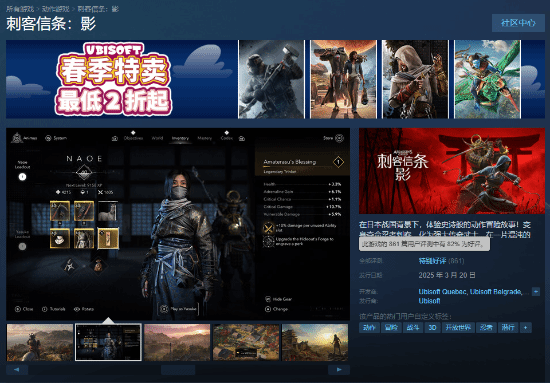Open the 所有游戏 breadcrumb link
This screenshot has width=550, height=383.
[20, 9]
